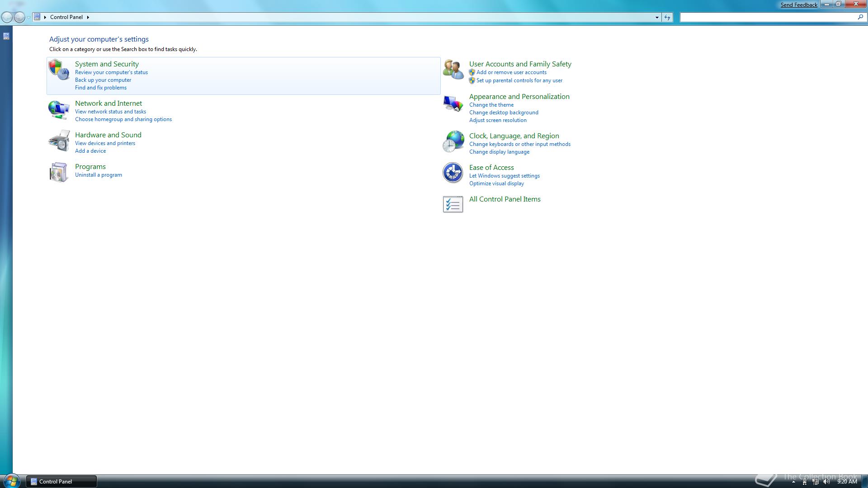Click the All Control Panel Items checklist icon
The height and width of the screenshot is (488, 868).
[x=453, y=204]
